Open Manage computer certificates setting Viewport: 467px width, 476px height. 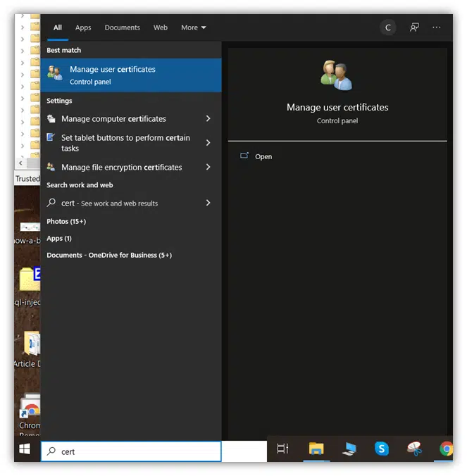(113, 119)
